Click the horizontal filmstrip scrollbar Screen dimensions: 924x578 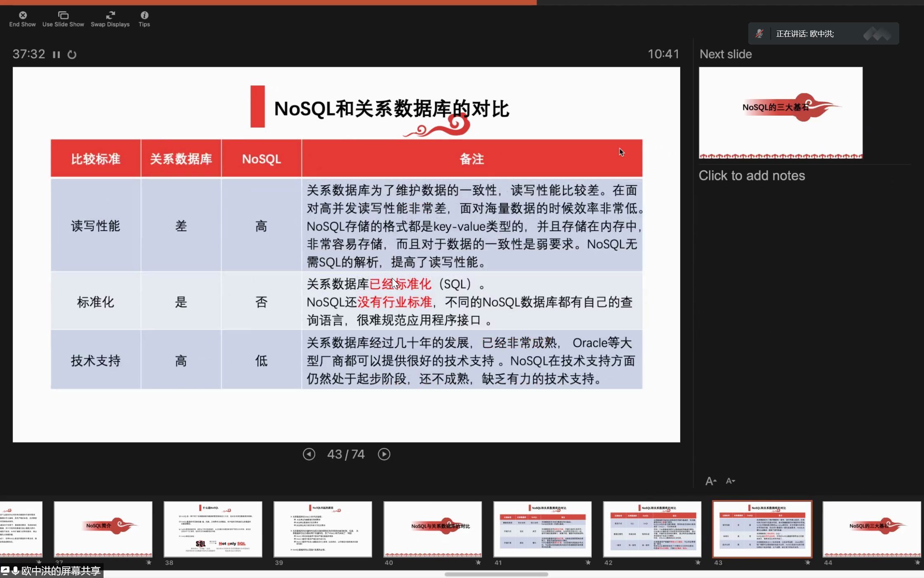496,574
